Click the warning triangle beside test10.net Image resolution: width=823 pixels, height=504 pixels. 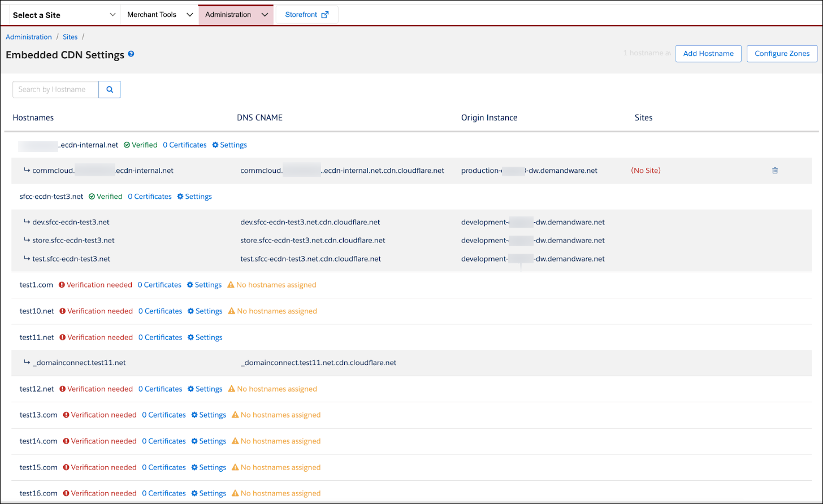pos(231,311)
